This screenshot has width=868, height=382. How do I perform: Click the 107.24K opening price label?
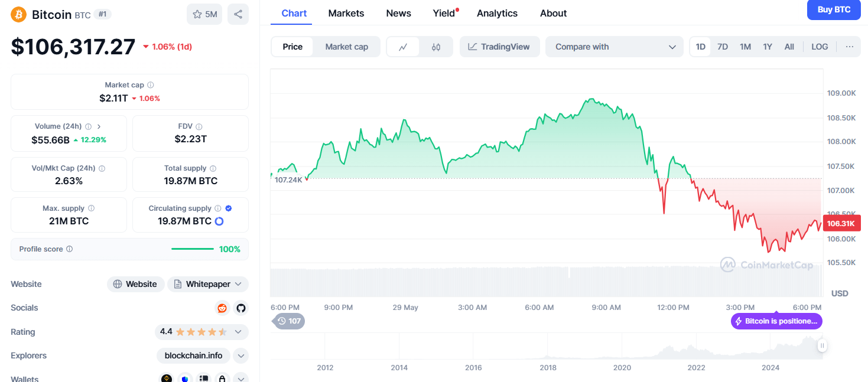tap(288, 179)
